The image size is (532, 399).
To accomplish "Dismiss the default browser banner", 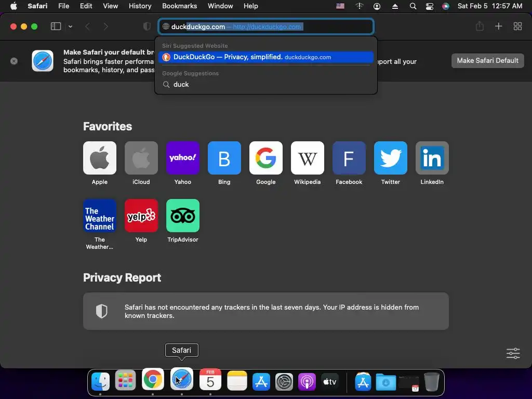I will point(14,61).
